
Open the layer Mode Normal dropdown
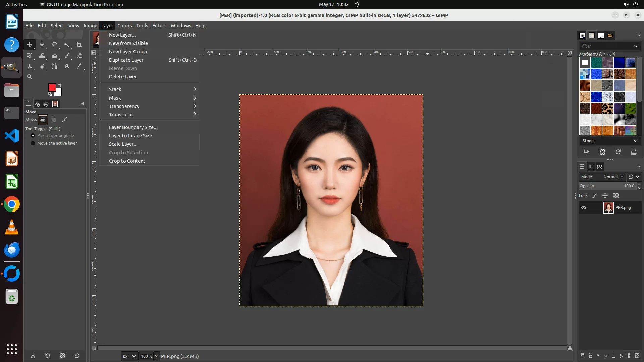pos(613,177)
